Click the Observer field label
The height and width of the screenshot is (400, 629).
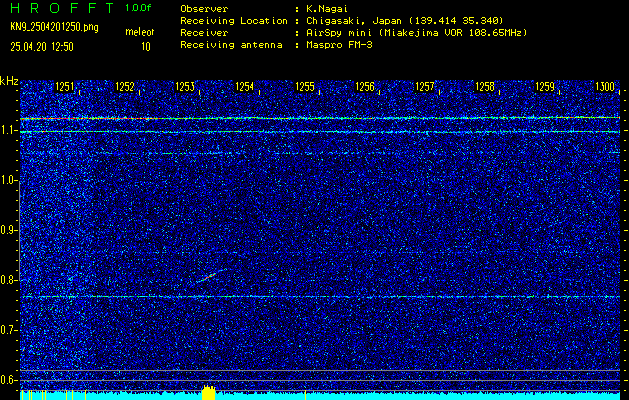pos(204,8)
